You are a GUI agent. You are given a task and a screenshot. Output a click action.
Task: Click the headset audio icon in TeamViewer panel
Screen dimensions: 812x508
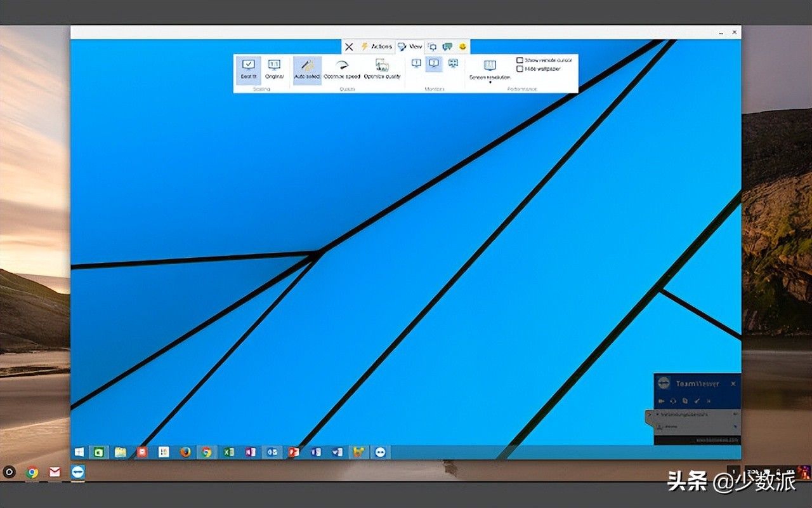673,401
